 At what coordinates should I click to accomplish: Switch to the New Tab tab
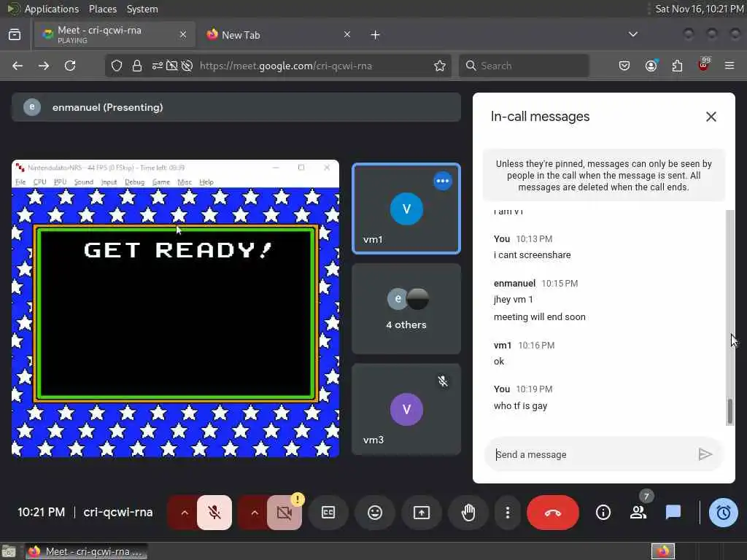276,35
